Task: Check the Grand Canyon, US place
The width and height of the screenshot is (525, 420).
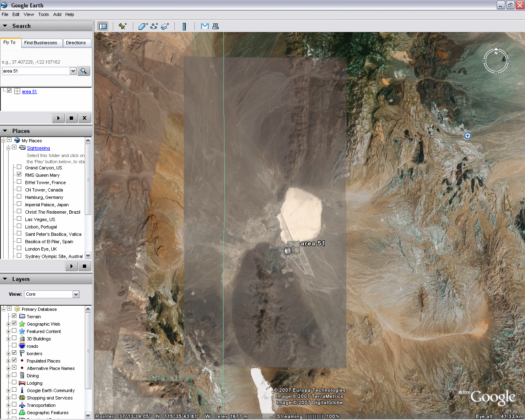Action: tap(19, 167)
